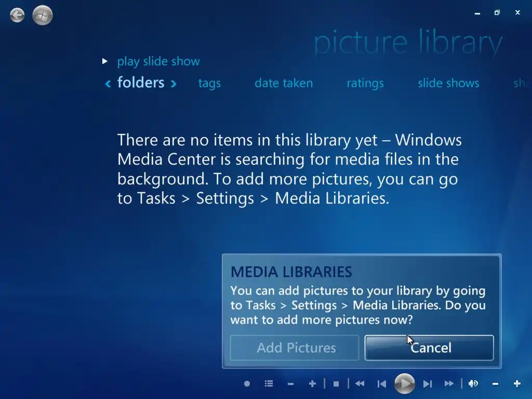This screenshot has height=399, width=532.
Task: Skip to next item button
Action: click(x=427, y=384)
